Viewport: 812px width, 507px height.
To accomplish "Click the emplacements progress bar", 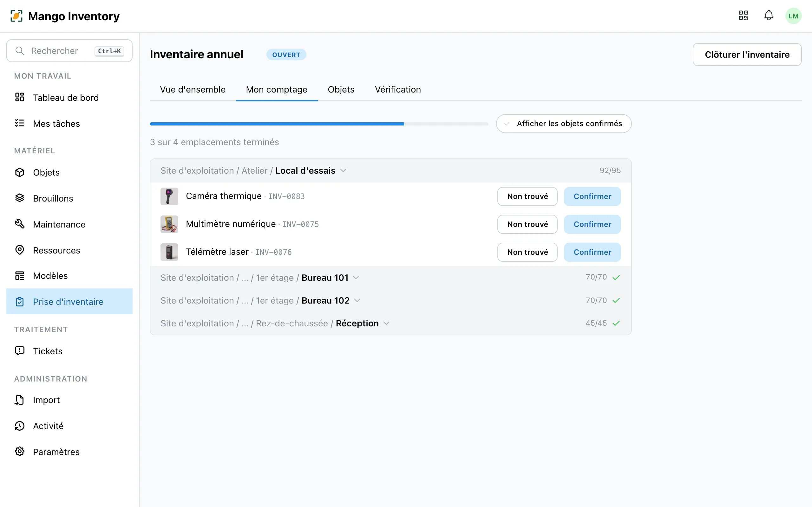I will tap(319, 124).
